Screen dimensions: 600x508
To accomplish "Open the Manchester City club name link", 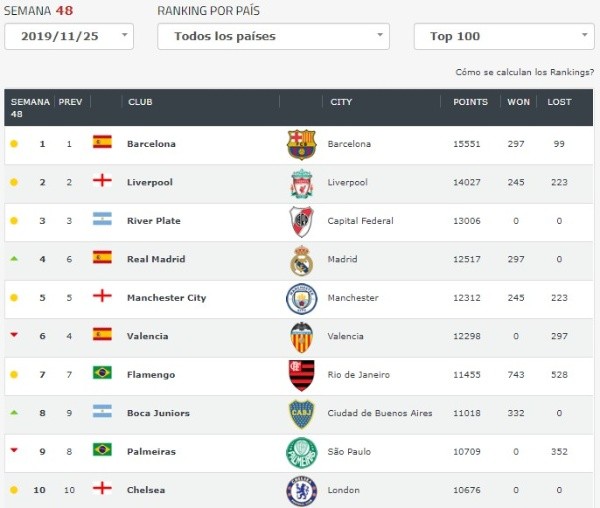I will click(166, 298).
